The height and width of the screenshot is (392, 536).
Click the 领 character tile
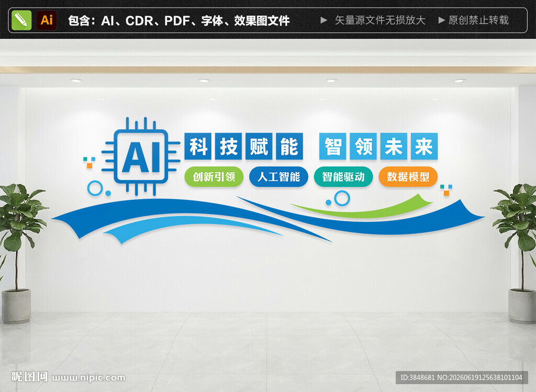click(x=363, y=146)
